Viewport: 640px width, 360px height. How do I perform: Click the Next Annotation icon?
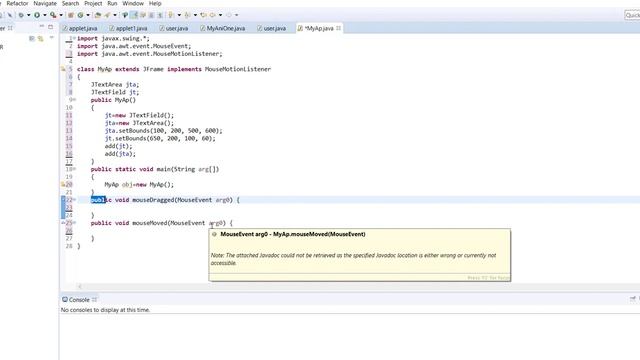(170, 15)
